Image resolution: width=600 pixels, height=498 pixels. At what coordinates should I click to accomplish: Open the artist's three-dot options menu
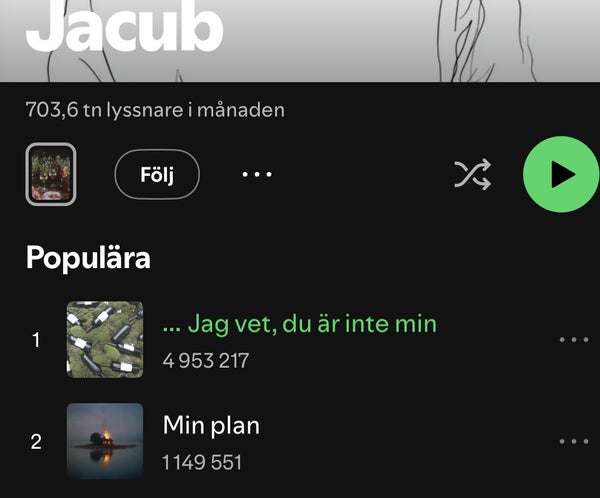point(257,174)
